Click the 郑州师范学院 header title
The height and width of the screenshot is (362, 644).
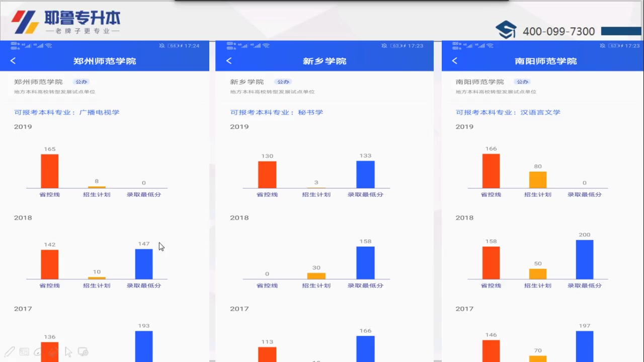(x=105, y=61)
